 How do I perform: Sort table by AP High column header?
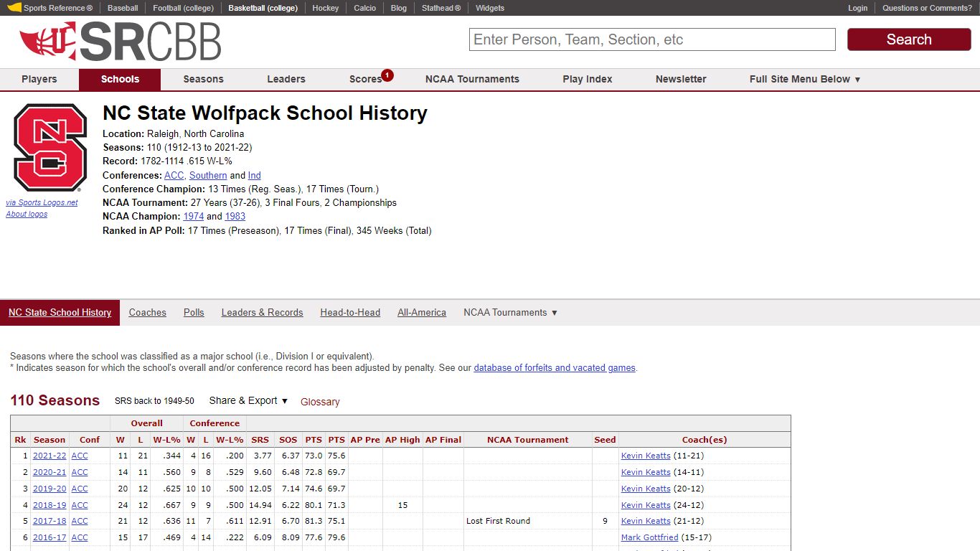tap(402, 440)
